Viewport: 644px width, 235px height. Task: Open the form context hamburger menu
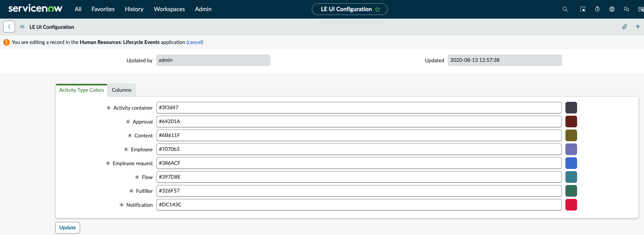coord(22,27)
